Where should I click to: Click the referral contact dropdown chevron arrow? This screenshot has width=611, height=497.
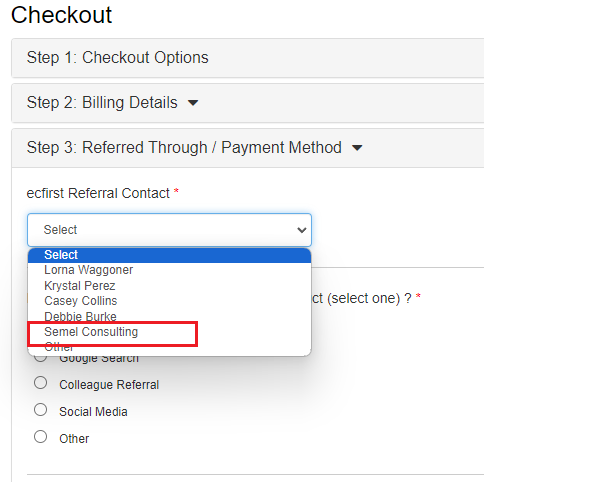pyautogui.click(x=302, y=230)
